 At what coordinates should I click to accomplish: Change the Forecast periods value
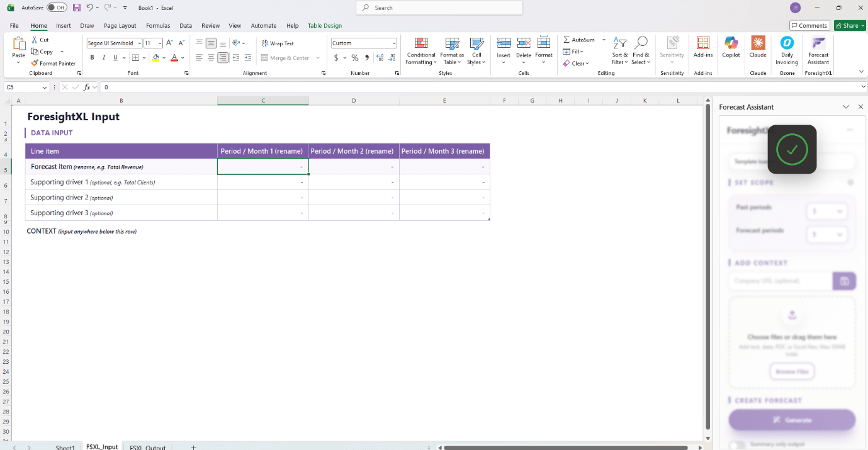(826, 234)
